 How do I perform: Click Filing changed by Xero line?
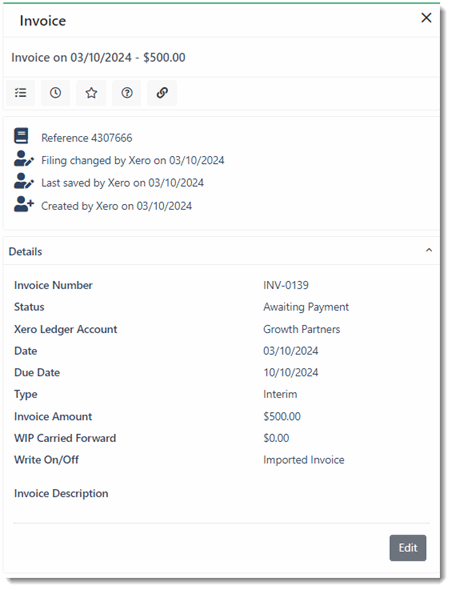coord(132,161)
